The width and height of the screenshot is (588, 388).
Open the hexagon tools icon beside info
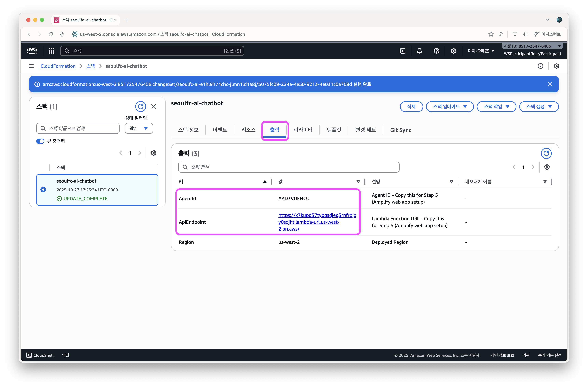point(557,66)
